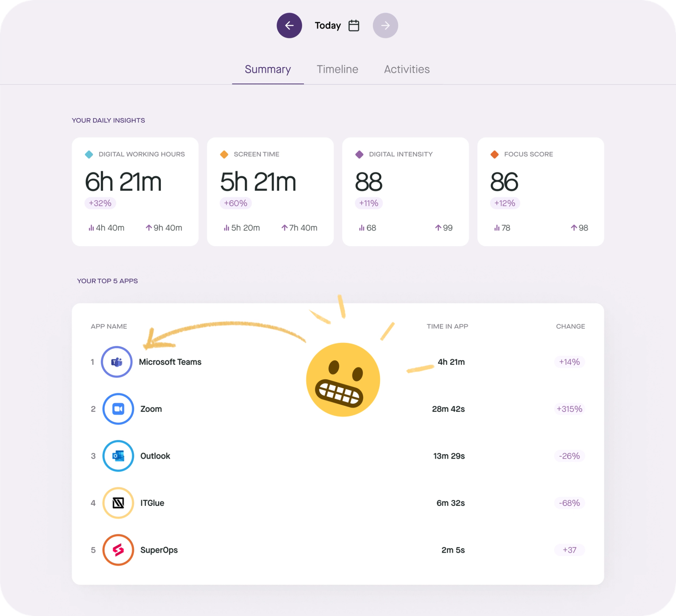The height and width of the screenshot is (616, 676).
Task: Open the calendar date picker icon
Action: tap(353, 25)
